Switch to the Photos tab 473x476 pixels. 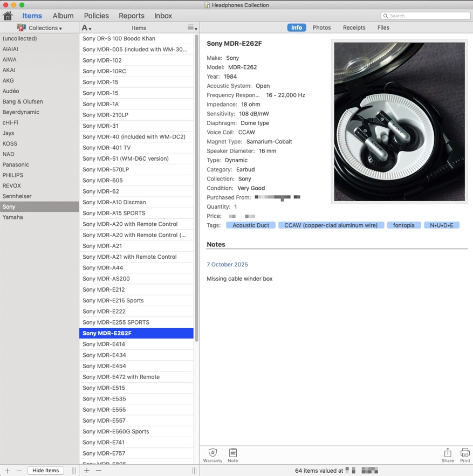click(x=321, y=27)
